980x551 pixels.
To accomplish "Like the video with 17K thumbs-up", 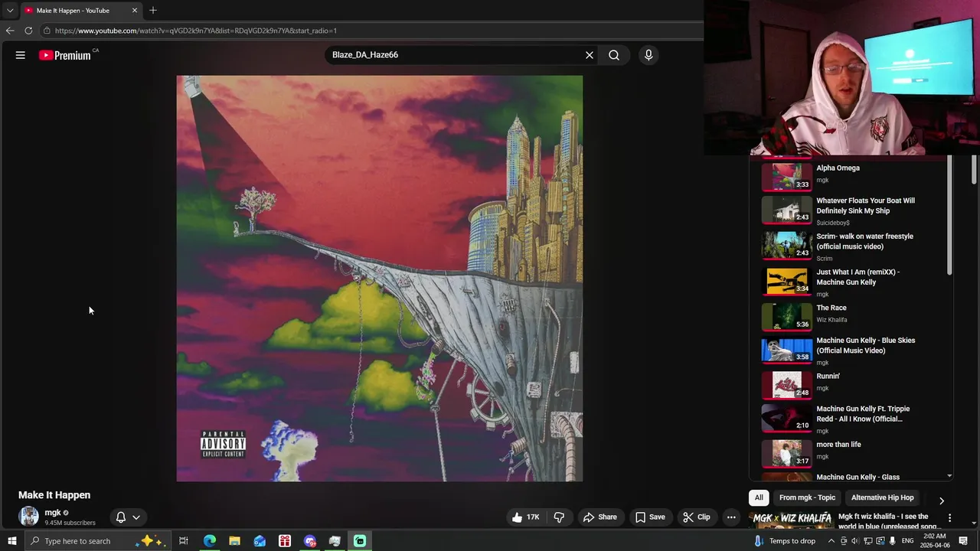I will 527,517.
